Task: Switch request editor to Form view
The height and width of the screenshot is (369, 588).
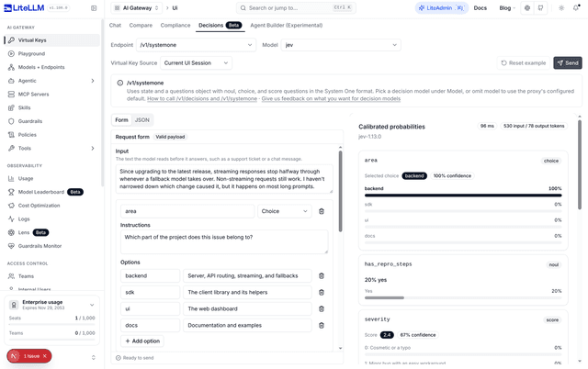Action: pyautogui.click(x=121, y=120)
